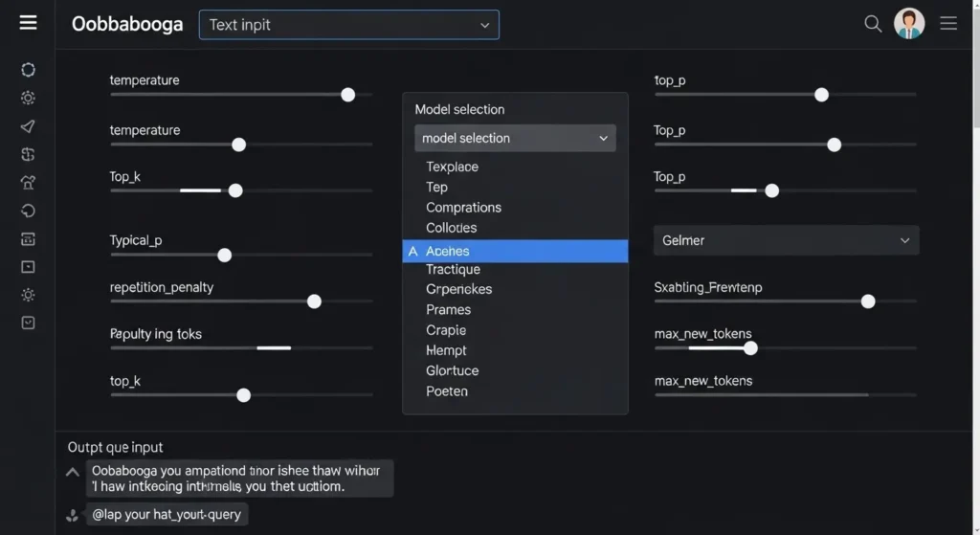Viewport: 980px width, 535px height.
Task: Open search with the magnifying glass icon
Action: tap(873, 24)
